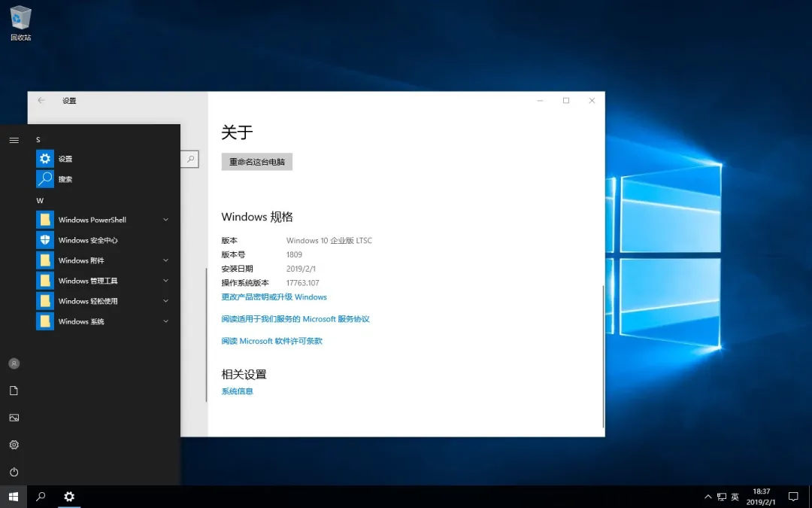
Task: Click the Settings content scrollbar
Action: [603, 357]
